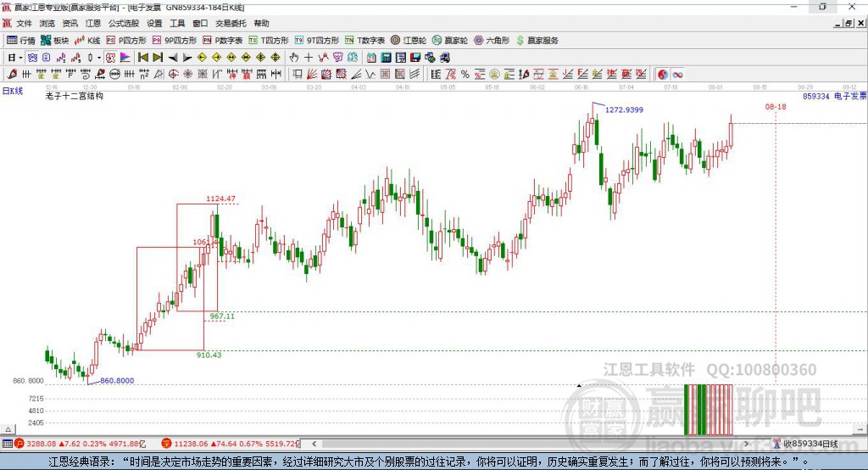868x470 pixels.
Task: Select the hand pan tool
Action: point(294,58)
